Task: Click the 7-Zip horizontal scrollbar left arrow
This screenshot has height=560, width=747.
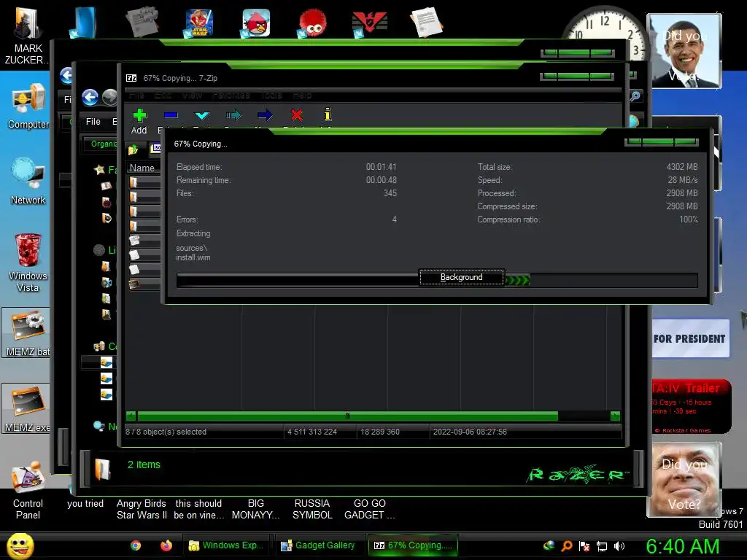Action: point(131,416)
